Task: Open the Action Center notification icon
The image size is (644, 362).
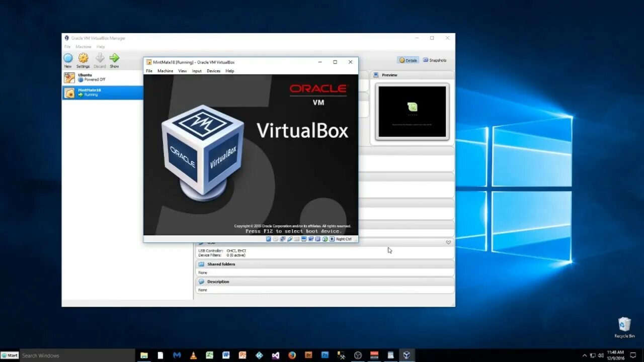Action: (x=634, y=355)
